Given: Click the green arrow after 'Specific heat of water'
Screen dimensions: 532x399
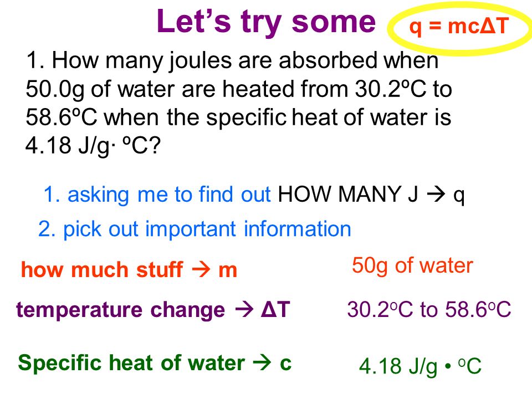Looking at the screenshot, I should [x=262, y=362].
